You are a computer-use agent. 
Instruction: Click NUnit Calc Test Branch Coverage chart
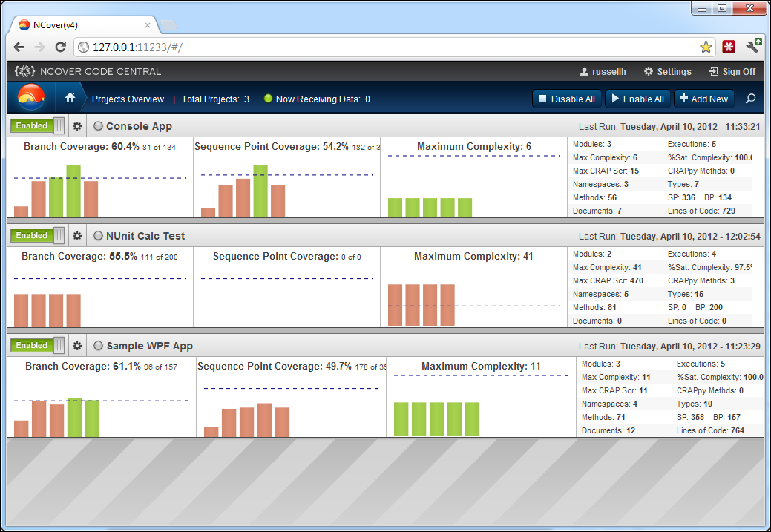[x=100, y=301]
